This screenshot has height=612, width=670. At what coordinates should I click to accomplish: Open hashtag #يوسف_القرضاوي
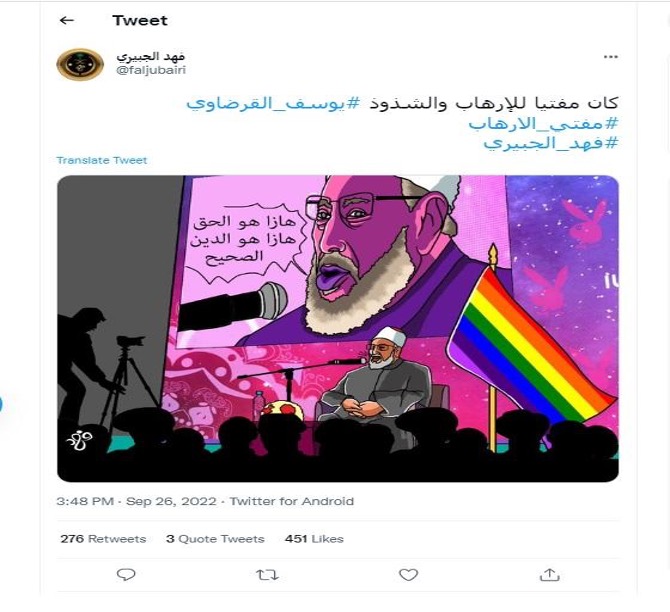click(273, 103)
